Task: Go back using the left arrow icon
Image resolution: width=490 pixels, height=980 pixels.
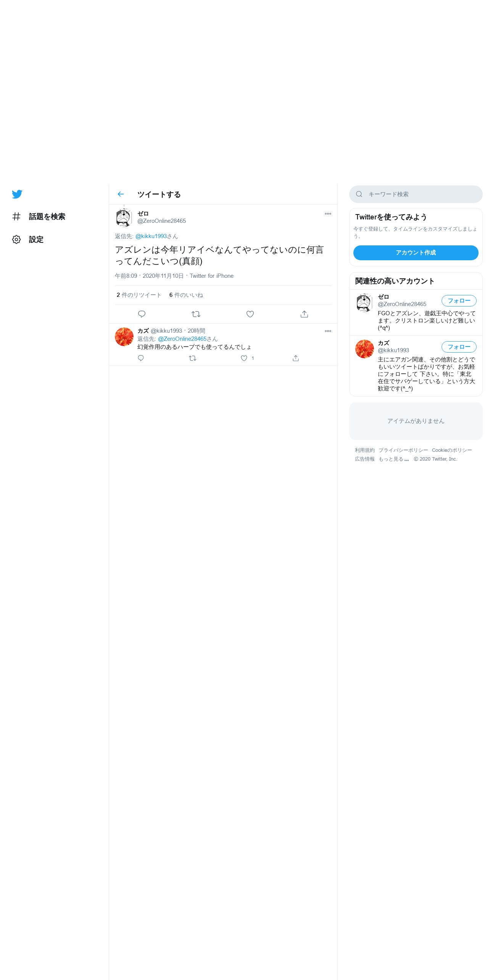Action: [x=121, y=194]
